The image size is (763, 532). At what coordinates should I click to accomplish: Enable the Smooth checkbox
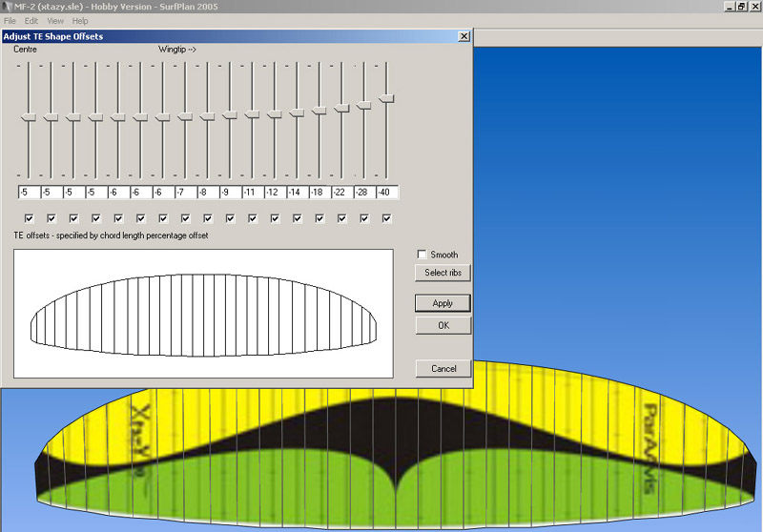coord(423,255)
